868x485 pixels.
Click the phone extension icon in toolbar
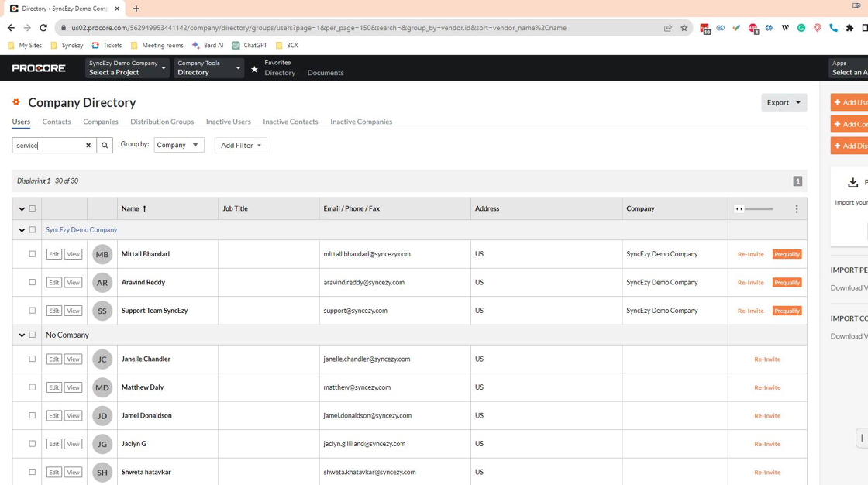coord(833,28)
